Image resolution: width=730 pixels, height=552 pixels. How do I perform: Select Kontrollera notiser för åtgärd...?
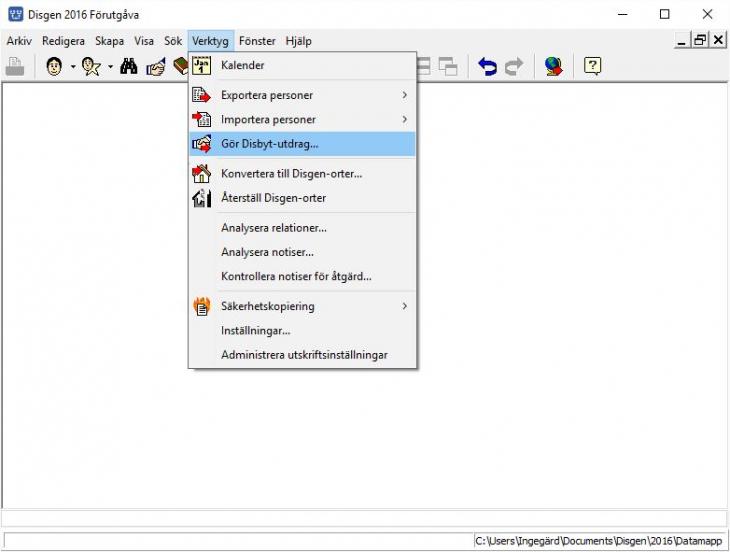pyautogui.click(x=302, y=276)
